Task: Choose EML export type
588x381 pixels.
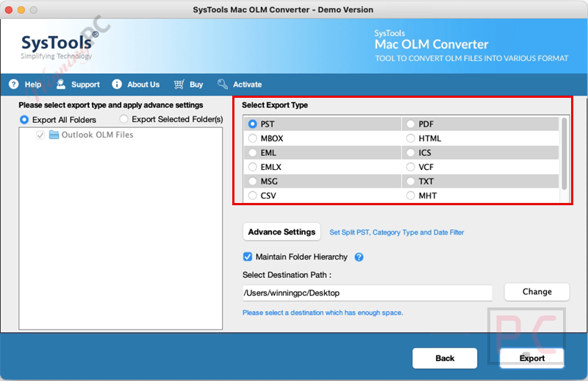Action: click(252, 152)
